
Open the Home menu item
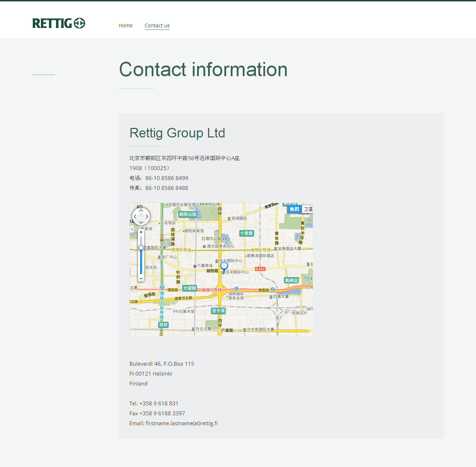point(125,26)
